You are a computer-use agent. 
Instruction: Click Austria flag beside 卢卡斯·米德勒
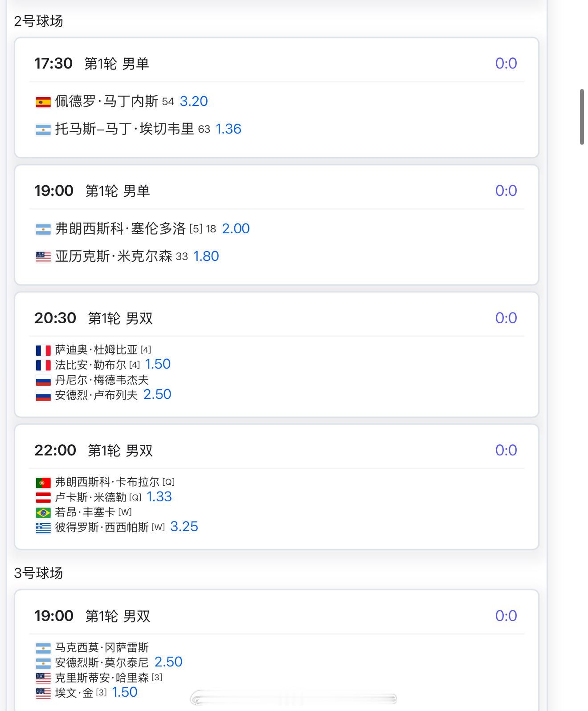[x=43, y=498]
